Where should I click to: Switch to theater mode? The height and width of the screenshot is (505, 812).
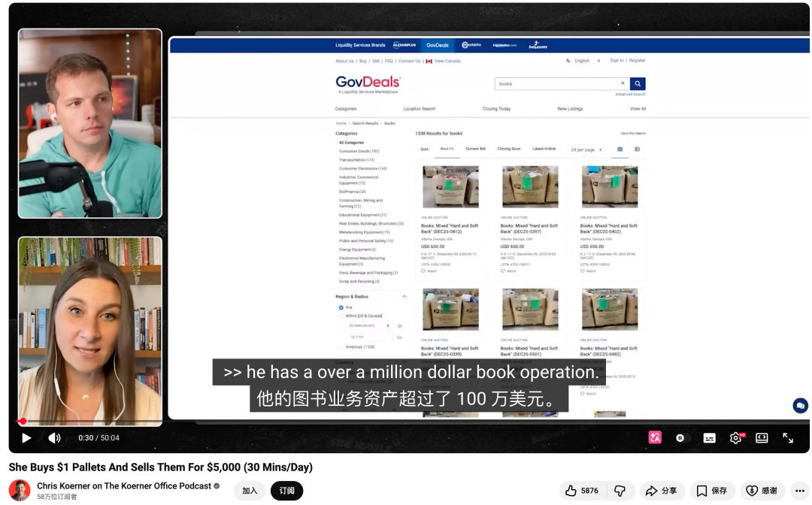[762, 437]
